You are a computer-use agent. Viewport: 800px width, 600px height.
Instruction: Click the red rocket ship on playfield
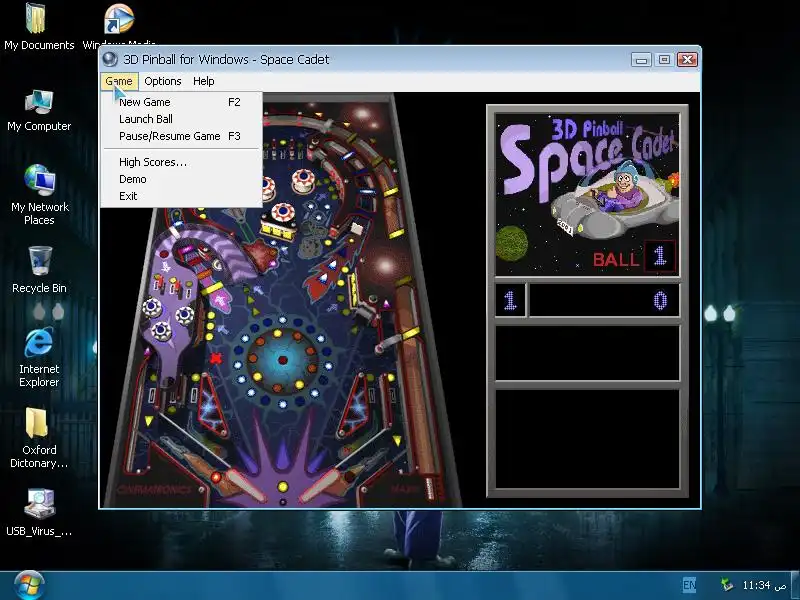pos(324,276)
